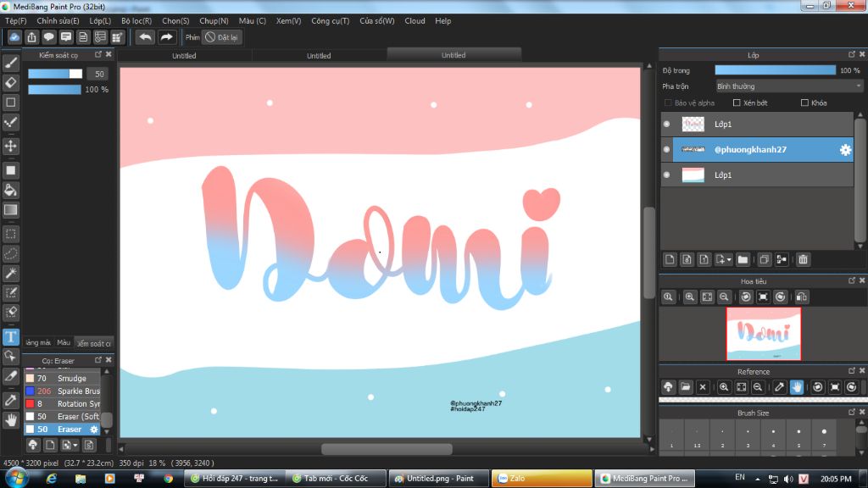Hide the Lớp1 layer with Domi lettering thumbnail
This screenshot has height=488, width=868.
click(x=666, y=124)
